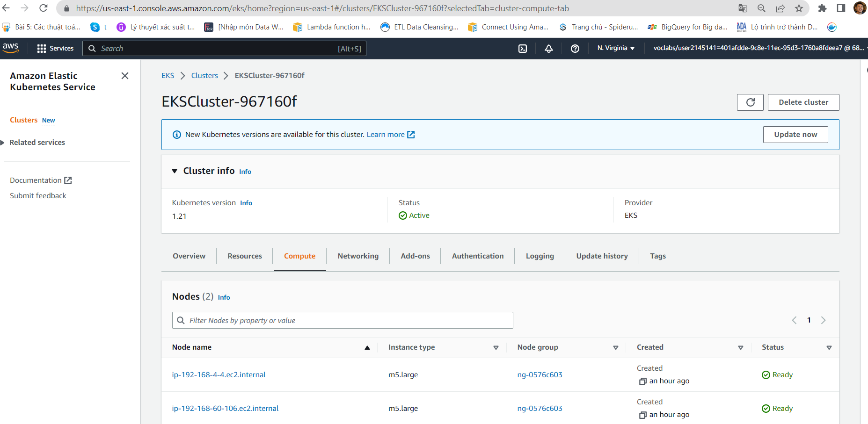Go to the next page of Nodes

click(824, 320)
